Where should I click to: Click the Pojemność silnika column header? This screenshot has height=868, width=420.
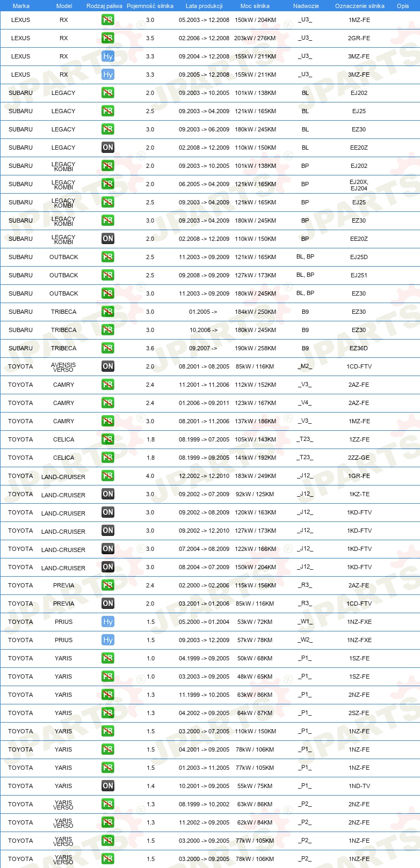150,6
